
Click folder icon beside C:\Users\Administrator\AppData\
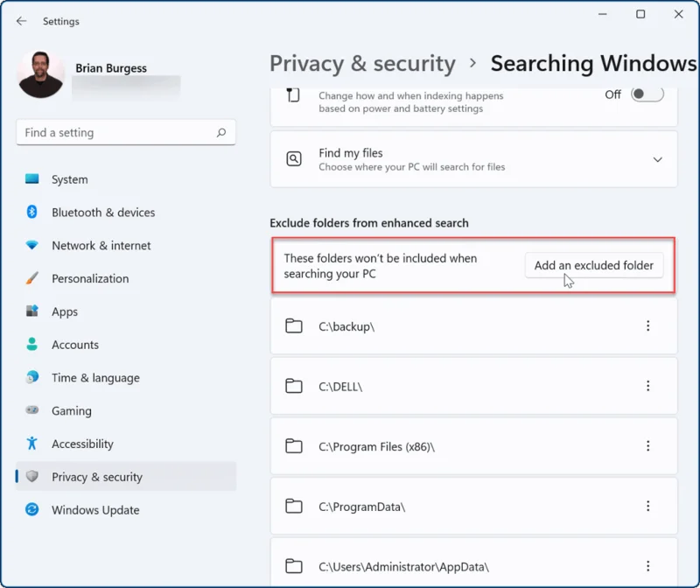[x=294, y=566]
